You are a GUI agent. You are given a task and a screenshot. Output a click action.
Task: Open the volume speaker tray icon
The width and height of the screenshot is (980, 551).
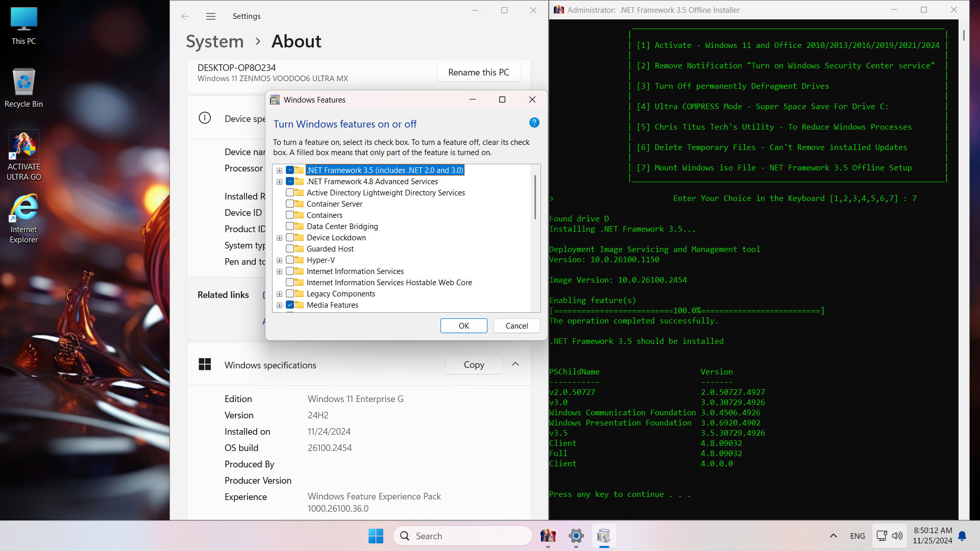point(897,536)
